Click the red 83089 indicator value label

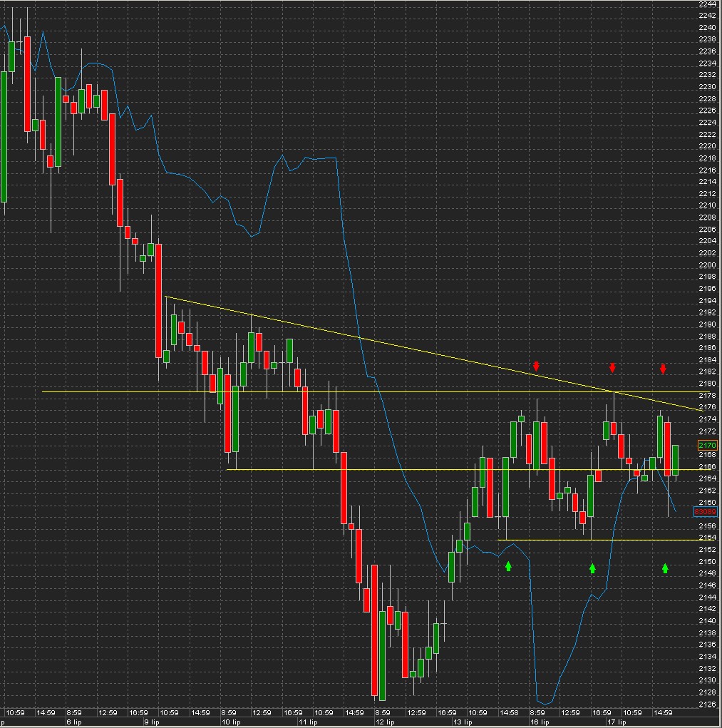coord(705,512)
